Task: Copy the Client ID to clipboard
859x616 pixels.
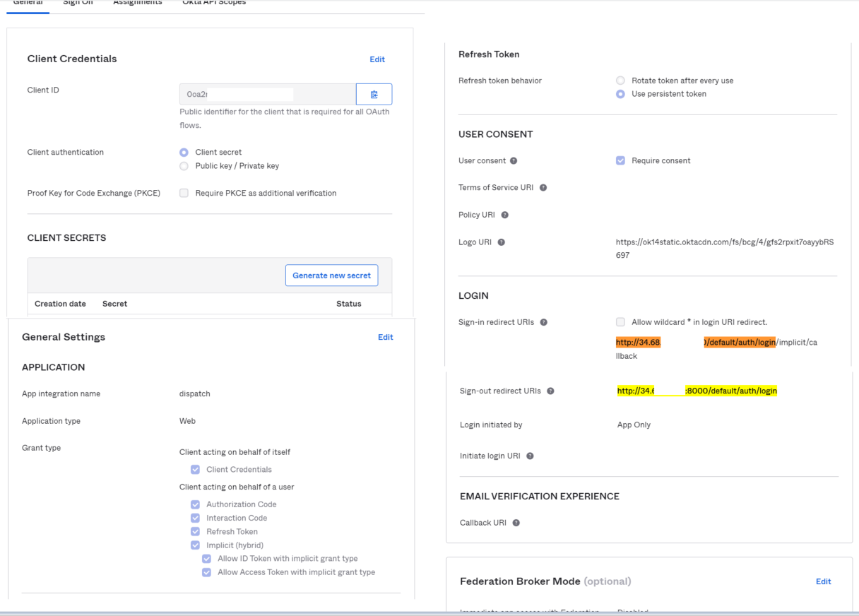Action: point(374,94)
